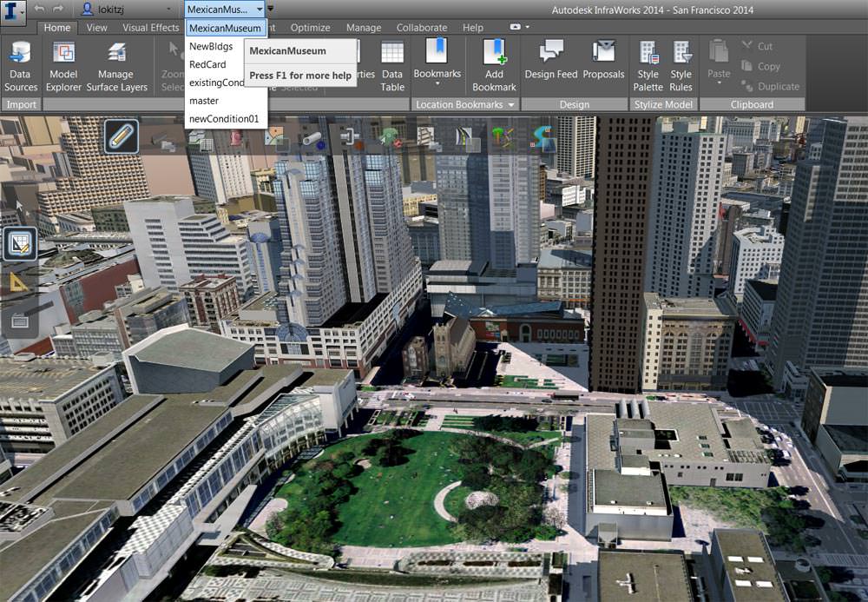
Task: Open the Data Table
Action: 392,67
